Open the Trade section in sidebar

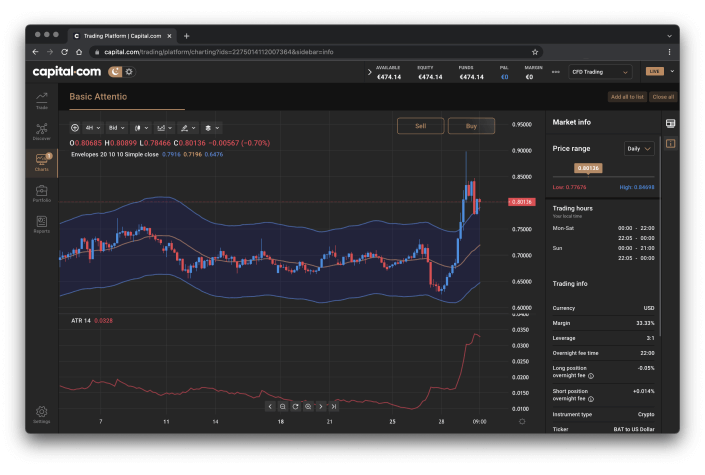tap(41, 100)
